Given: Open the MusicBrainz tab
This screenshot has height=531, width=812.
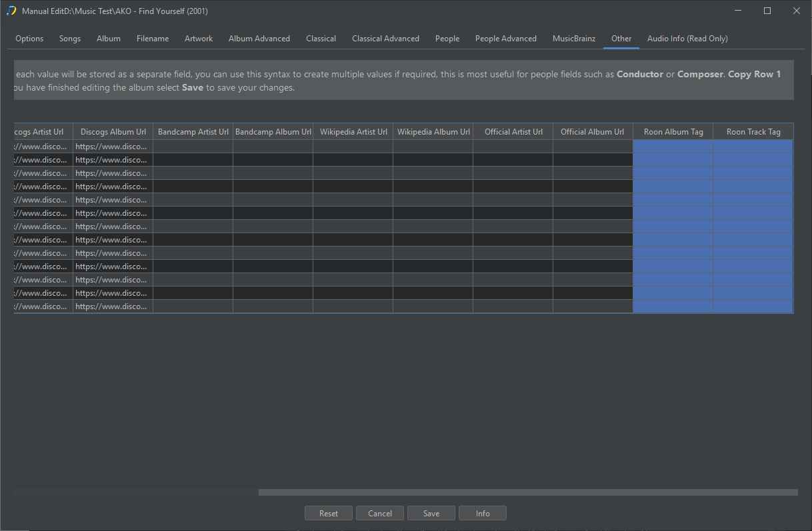Looking at the screenshot, I should pos(573,39).
